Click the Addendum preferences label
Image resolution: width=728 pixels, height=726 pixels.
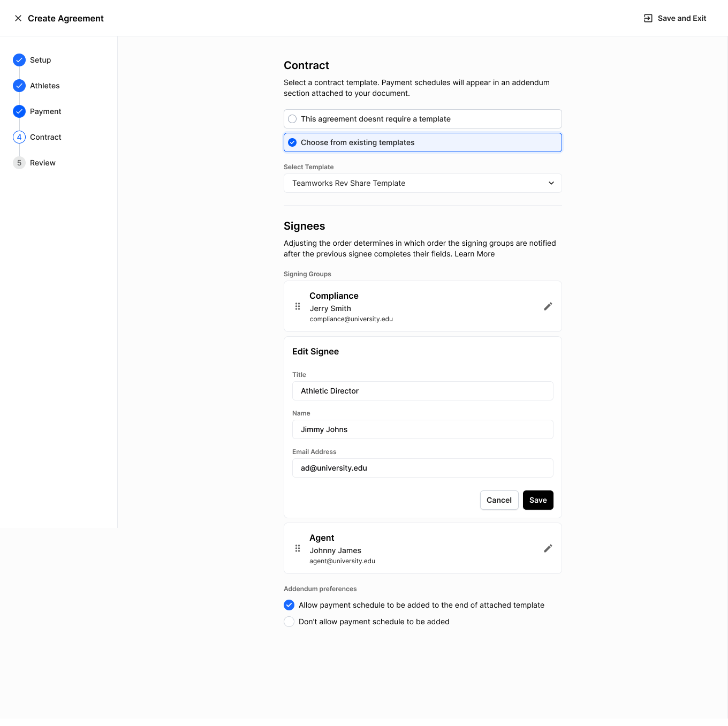click(x=320, y=589)
